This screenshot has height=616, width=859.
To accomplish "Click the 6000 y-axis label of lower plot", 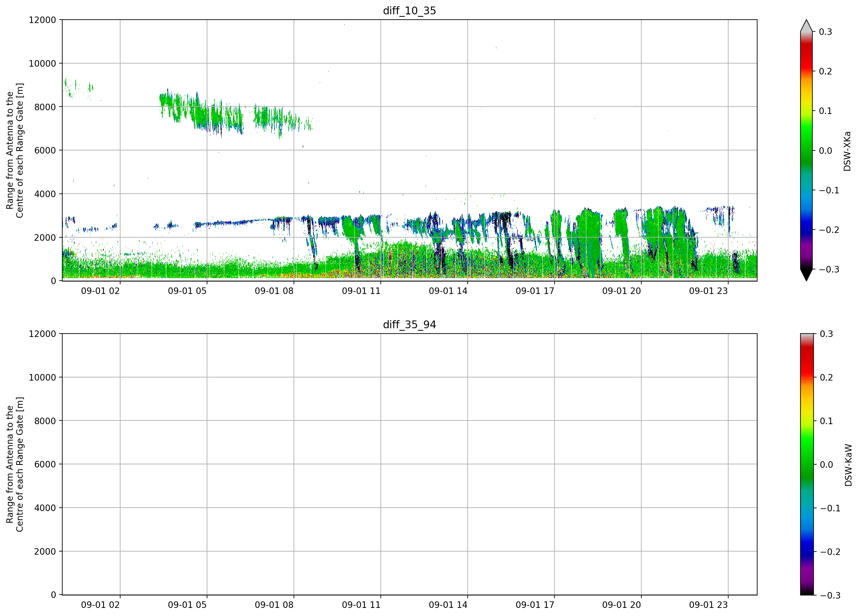I will [45, 464].
